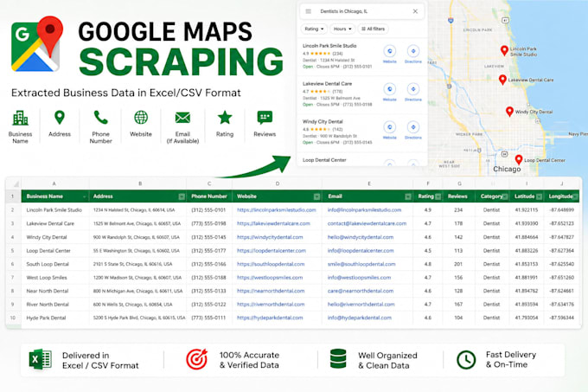Select spreadsheet row 5 header

13,251
